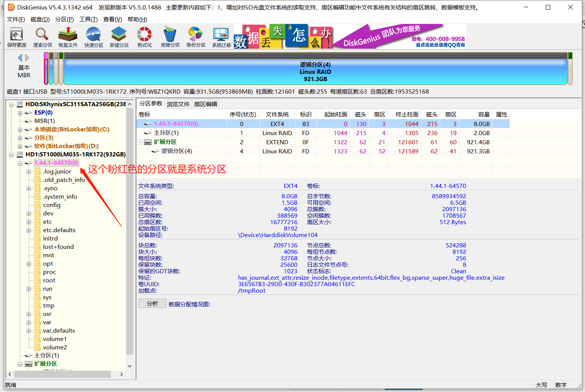This screenshot has height=392, width=585.
Task: Sort by 文件系统 column header
Action: (277, 115)
